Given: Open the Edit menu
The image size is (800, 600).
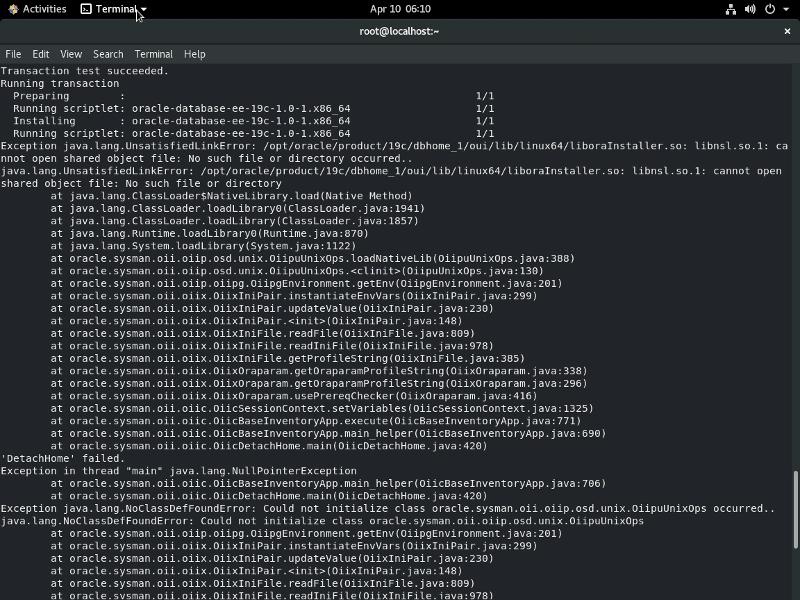Looking at the screenshot, I should click(41, 54).
